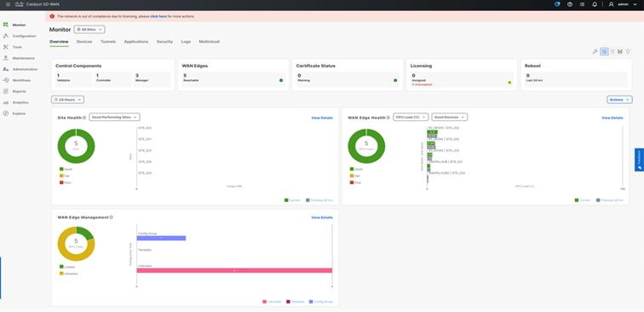Click the Site Health info icon
644x312 pixels.
point(84,118)
